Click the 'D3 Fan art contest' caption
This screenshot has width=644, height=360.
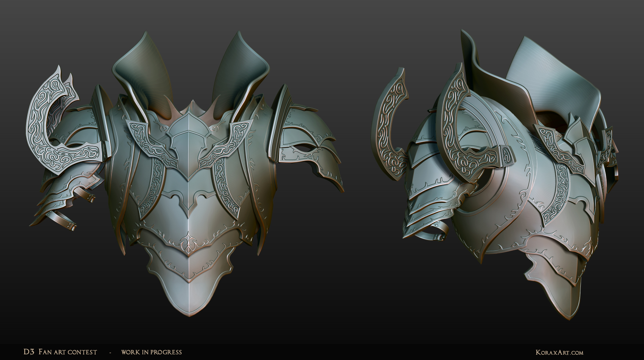[x=60, y=352]
